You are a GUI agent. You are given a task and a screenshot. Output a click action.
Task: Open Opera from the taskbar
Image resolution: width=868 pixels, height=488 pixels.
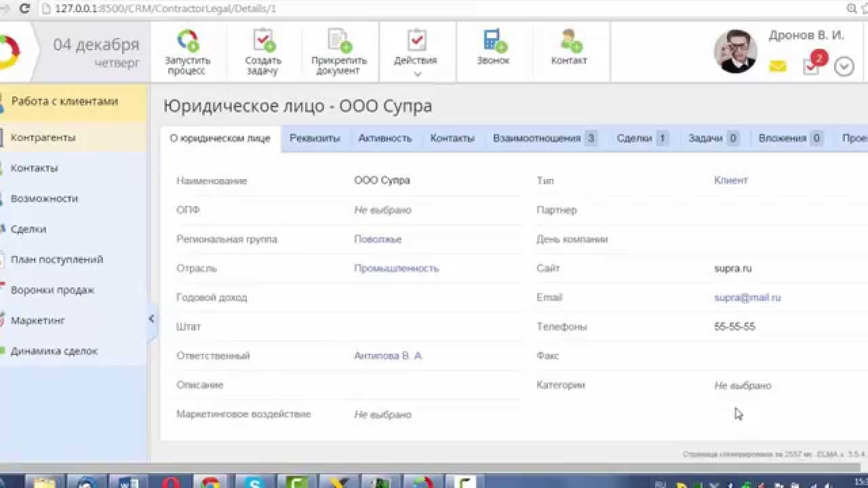point(172,483)
